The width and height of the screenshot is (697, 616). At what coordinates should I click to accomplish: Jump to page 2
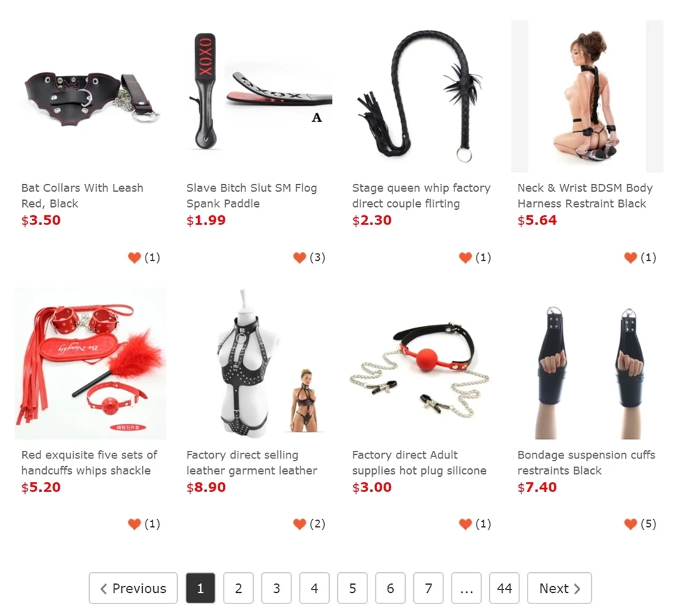[238, 588]
